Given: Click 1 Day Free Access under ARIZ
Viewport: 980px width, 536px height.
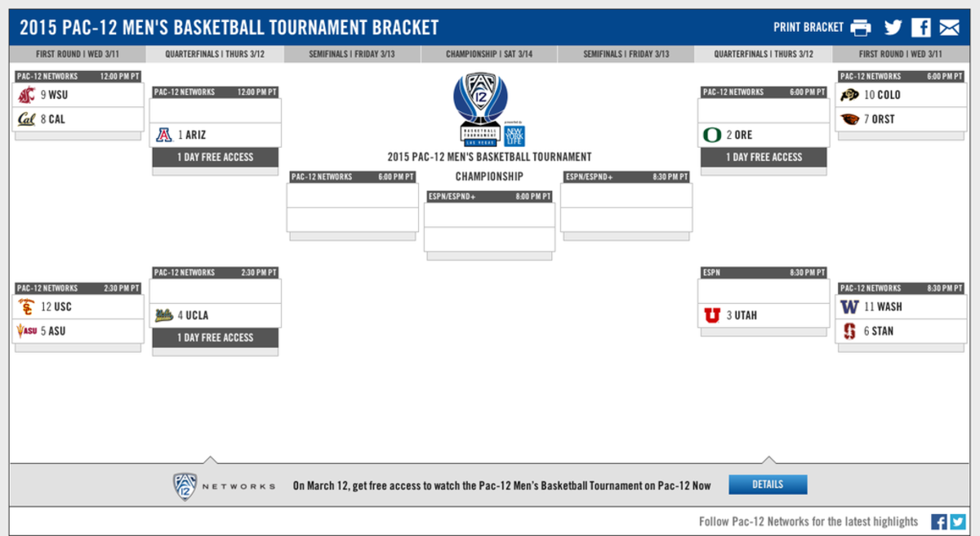Looking at the screenshot, I should point(216,157).
